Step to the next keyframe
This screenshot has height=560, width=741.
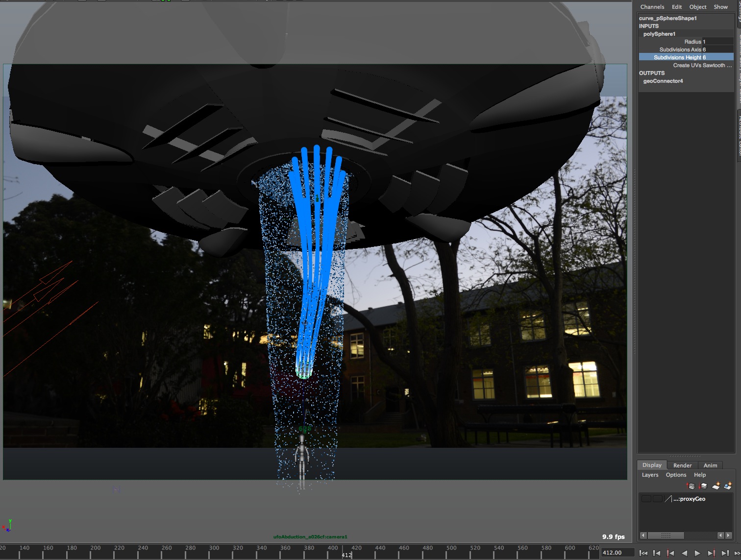click(x=711, y=553)
